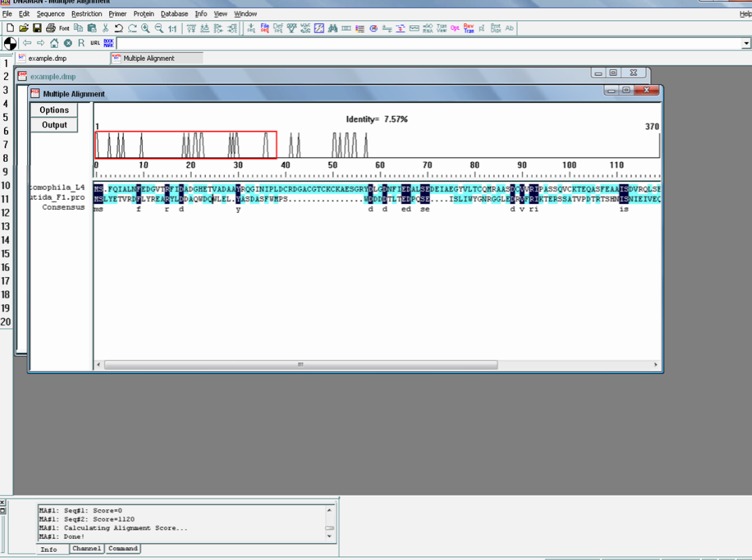Open the File menu
752x560 pixels.
tap(7, 14)
